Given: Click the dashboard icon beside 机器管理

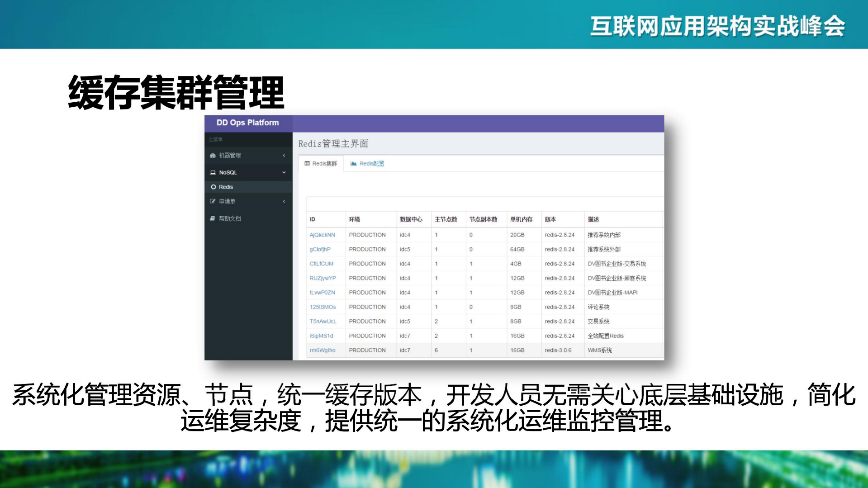Looking at the screenshot, I should coord(213,155).
